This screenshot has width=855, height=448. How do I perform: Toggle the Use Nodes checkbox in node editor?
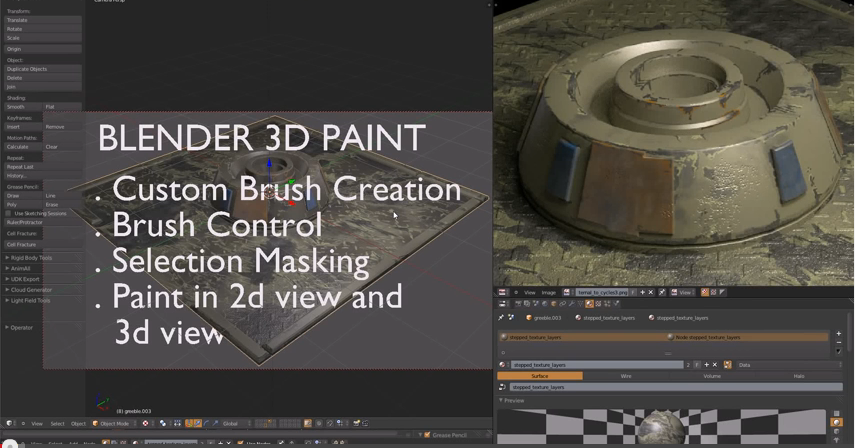240,443
